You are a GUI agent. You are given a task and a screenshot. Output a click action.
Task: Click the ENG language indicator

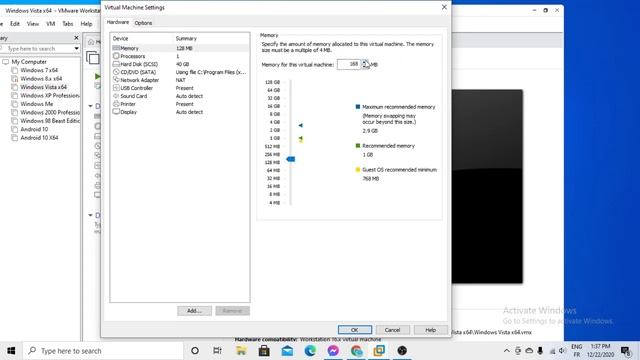point(576,347)
